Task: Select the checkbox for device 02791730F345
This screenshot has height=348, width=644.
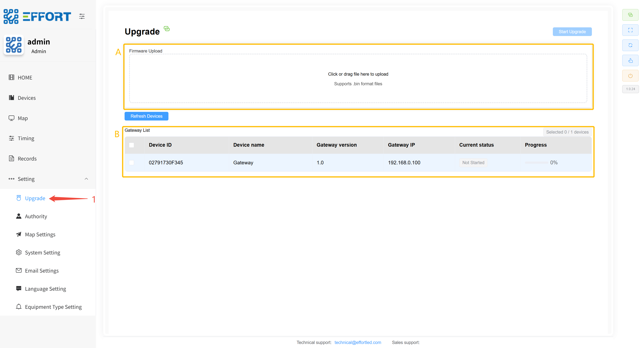Action: [131, 163]
